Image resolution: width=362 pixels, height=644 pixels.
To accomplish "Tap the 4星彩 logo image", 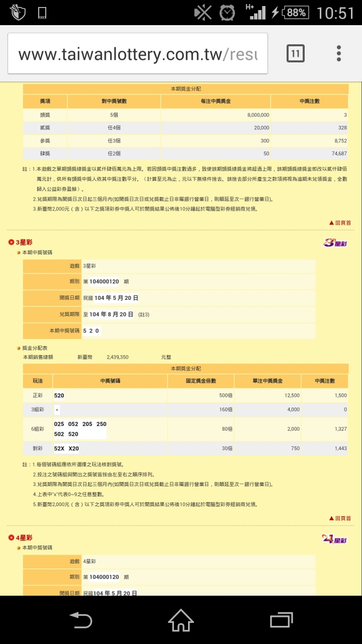I will click(335, 539).
